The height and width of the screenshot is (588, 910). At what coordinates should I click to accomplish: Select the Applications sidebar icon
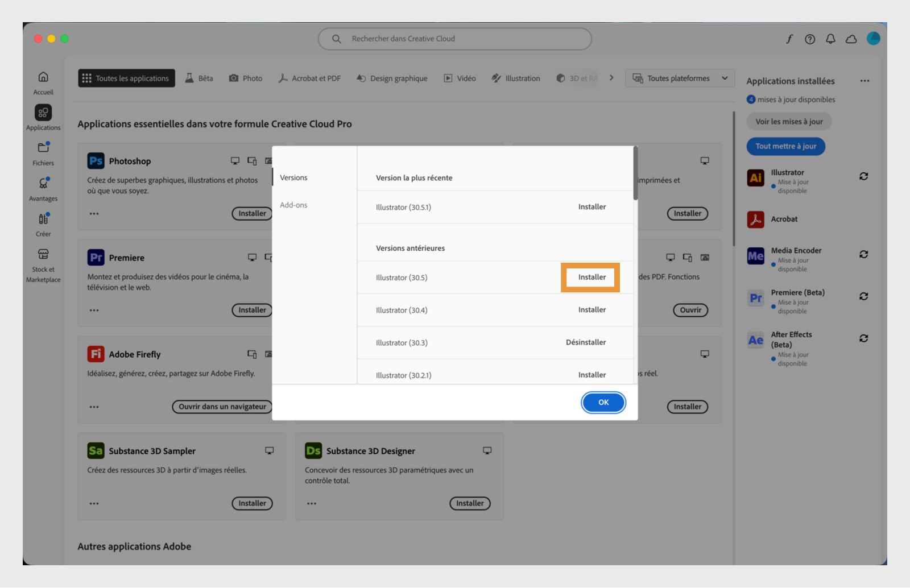[43, 113]
